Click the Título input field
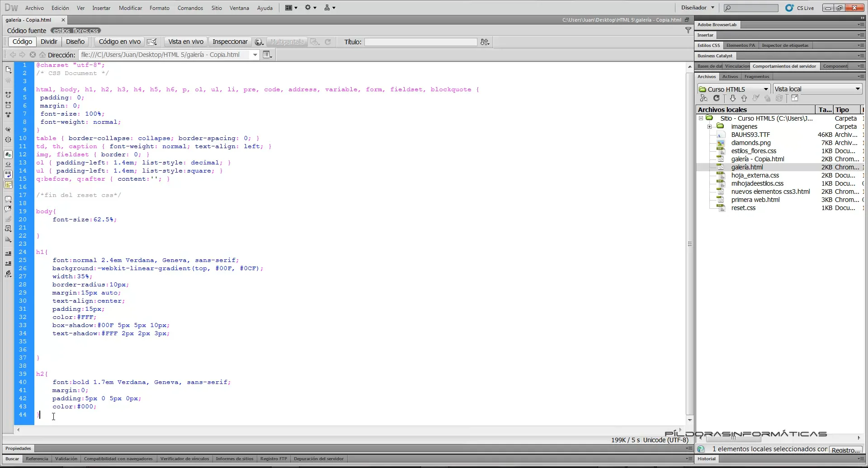Screen dimensions: 868x468 coord(420,42)
